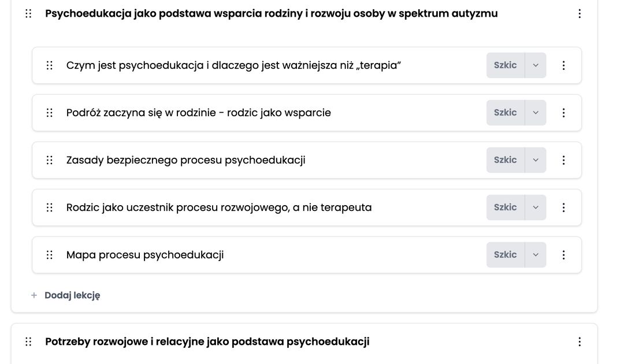Open options menu for 'Mapa procesu psychoedukacji' lesson
The width and height of the screenshot is (617, 364).
pyautogui.click(x=563, y=255)
